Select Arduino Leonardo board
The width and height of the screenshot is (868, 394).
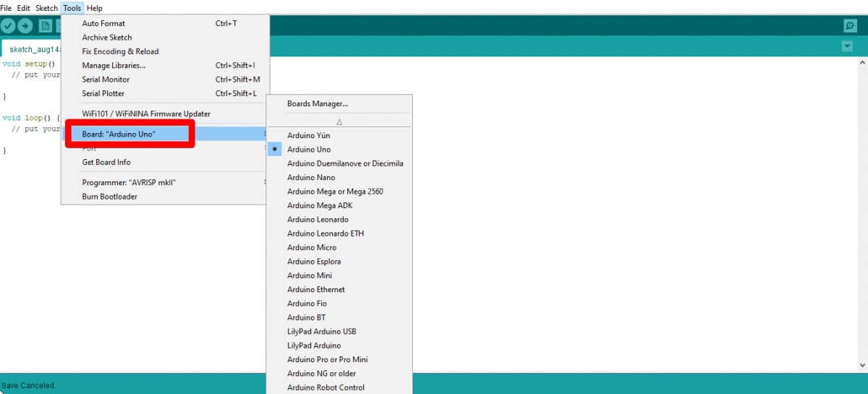coord(339,220)
